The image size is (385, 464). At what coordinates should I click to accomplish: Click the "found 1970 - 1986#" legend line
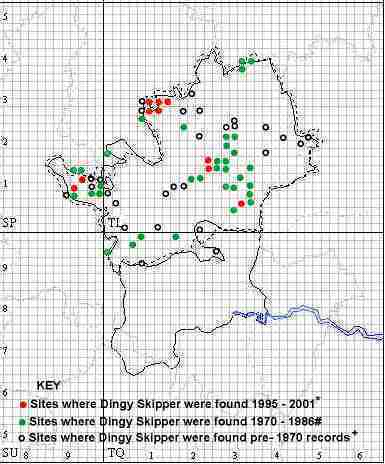tap(176, 421)
